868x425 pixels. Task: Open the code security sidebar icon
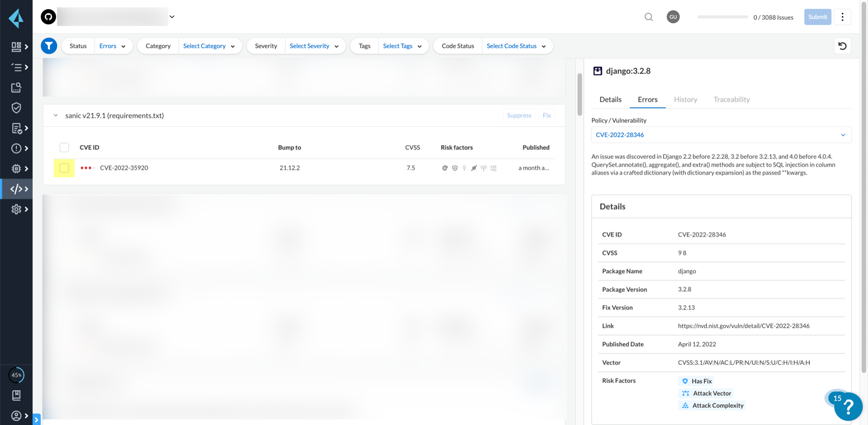(x=16, y=189)
